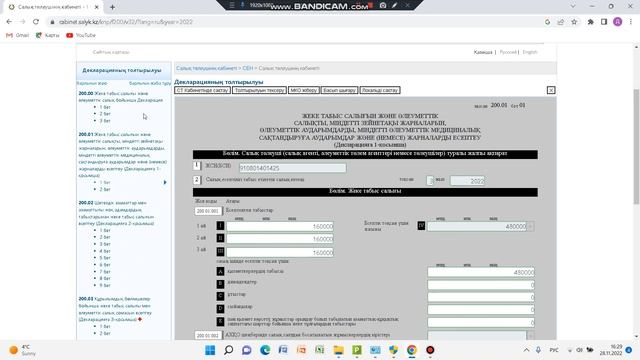Click the month III income field 160000
Viewport: 640px width, 360px height.
pos(280,253)
